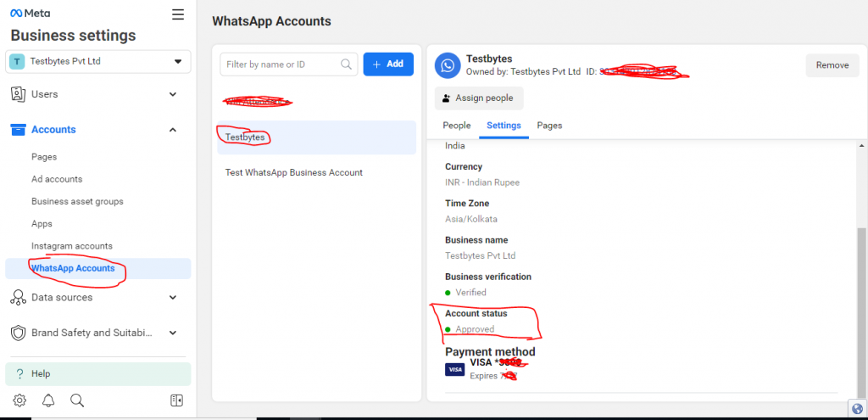Click the Help question mark icon

pos(20,374)
